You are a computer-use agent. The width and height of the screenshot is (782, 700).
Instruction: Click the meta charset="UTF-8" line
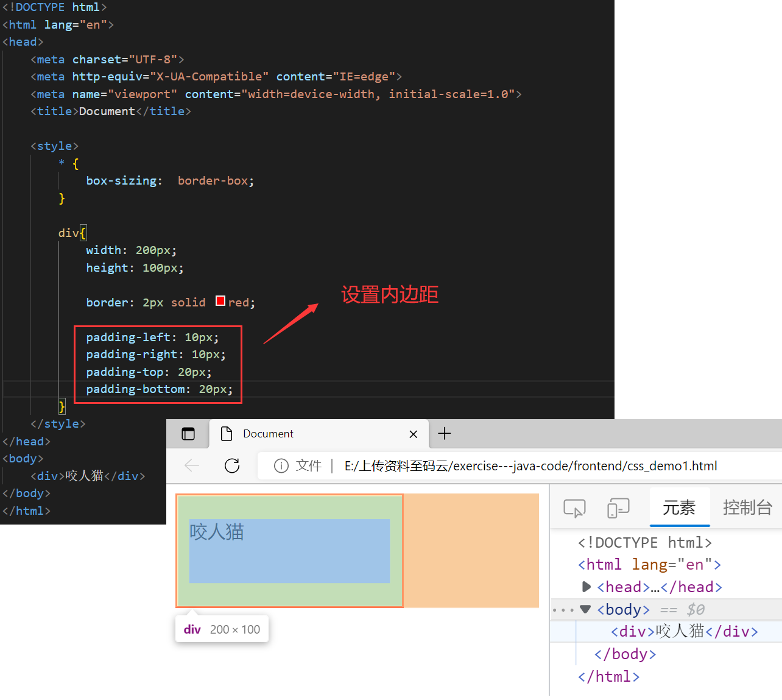tap(107, 60)
